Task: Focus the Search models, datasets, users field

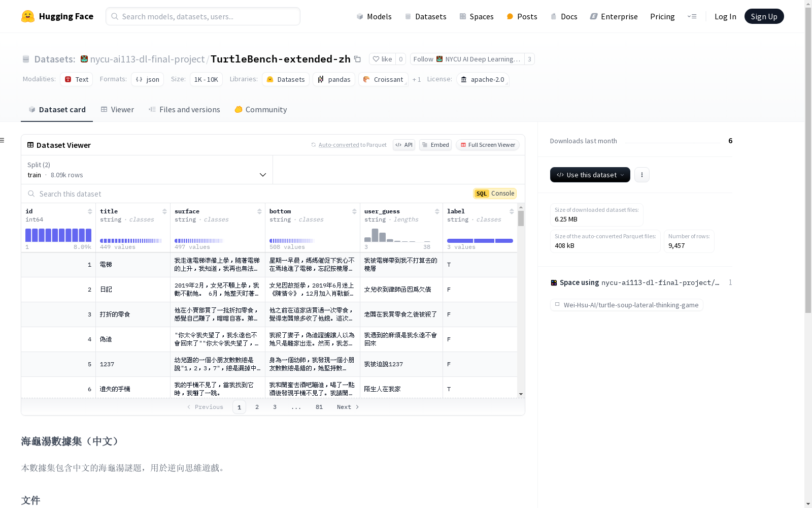Action: [203, 16]
